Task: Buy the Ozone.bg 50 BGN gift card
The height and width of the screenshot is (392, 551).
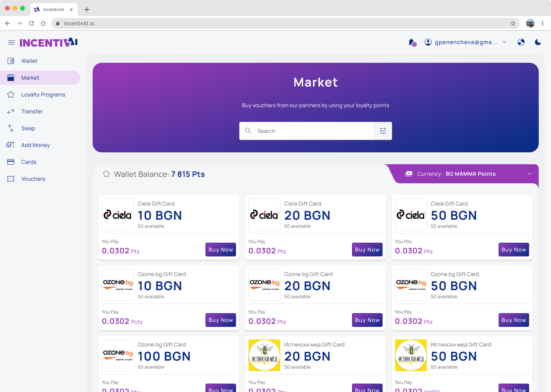Action: coord(514,320)
